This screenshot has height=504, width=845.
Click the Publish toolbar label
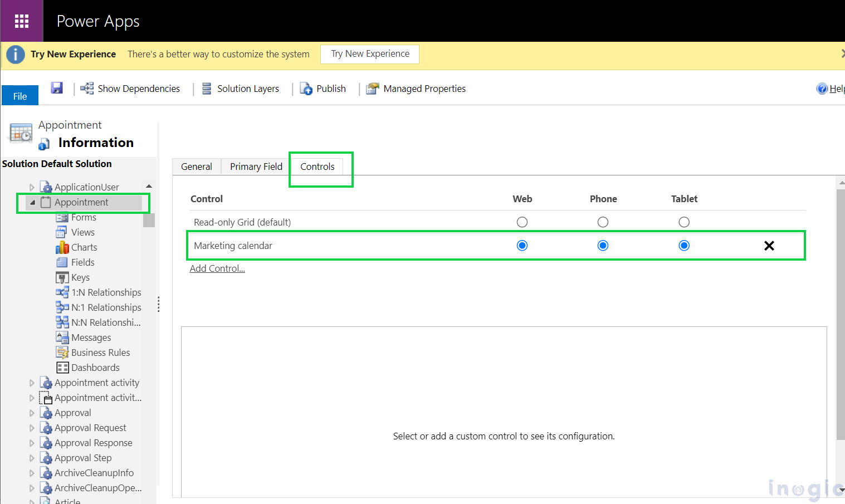(331, 89)
